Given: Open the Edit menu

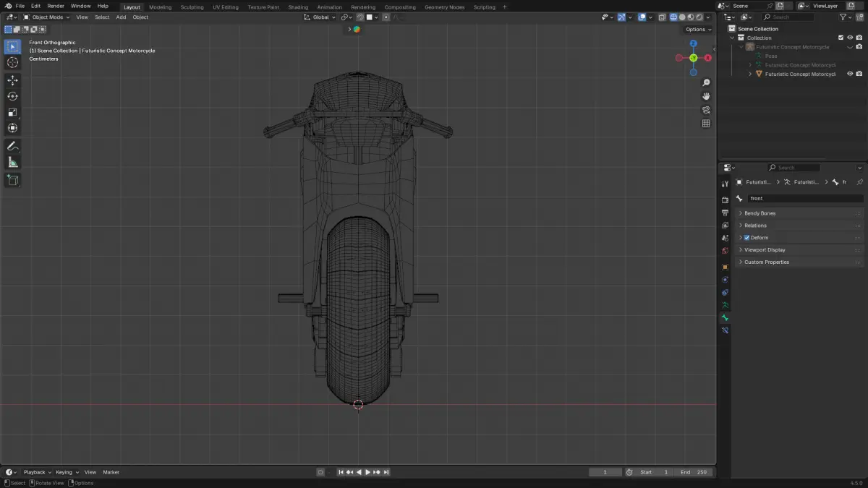Looking at the screenshot, I should [x=35, y=6].
